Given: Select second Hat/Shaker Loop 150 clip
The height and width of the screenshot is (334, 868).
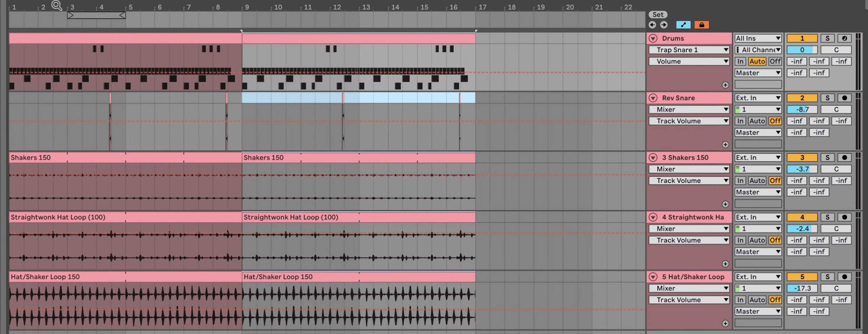Looking at the screenshot, I should [x=358, y=277].
